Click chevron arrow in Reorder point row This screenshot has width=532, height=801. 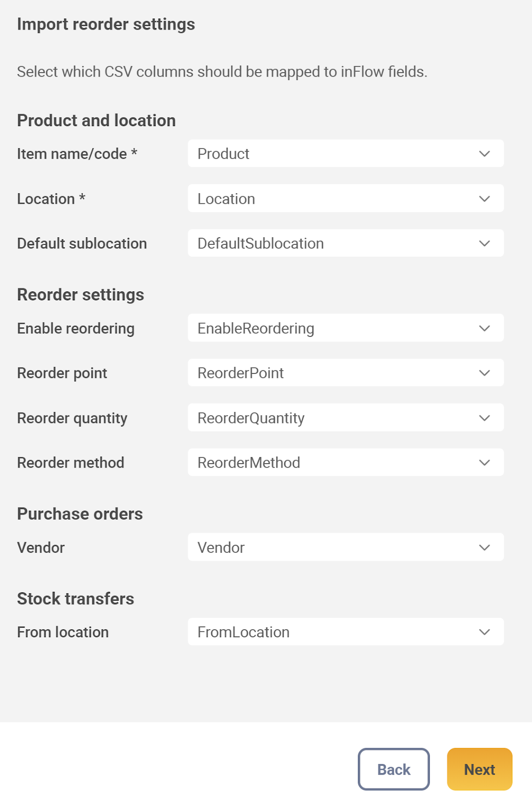click(484, 373)
